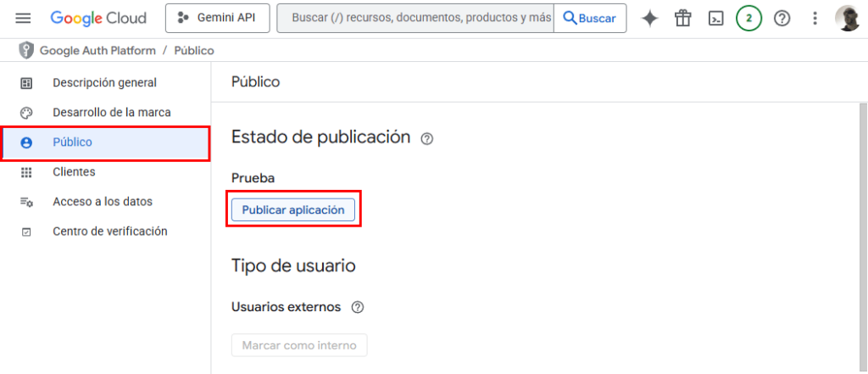Open Acceso a los datos page
The image size is (868, 374).
[x=102, y=202]
